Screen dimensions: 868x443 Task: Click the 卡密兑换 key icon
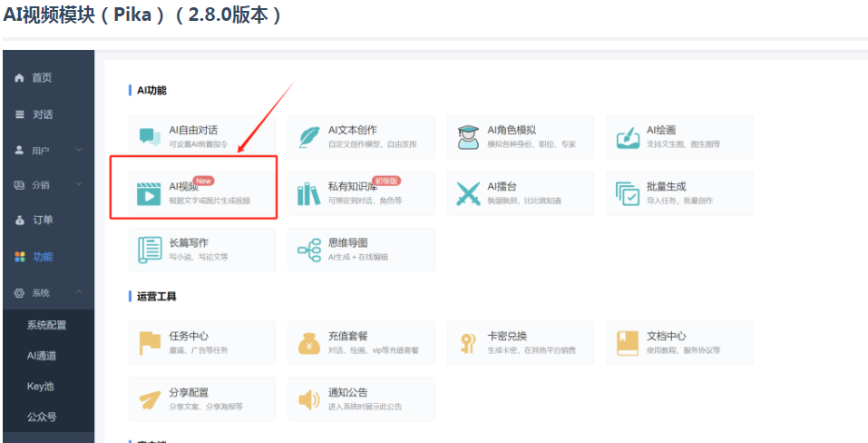(x=468, y=343)
